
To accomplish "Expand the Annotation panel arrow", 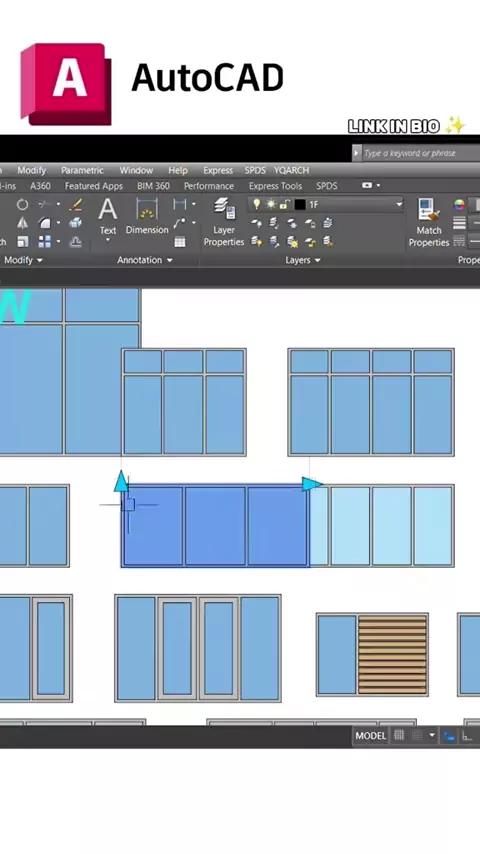I will pyautogui.click(x=169, y=260).
